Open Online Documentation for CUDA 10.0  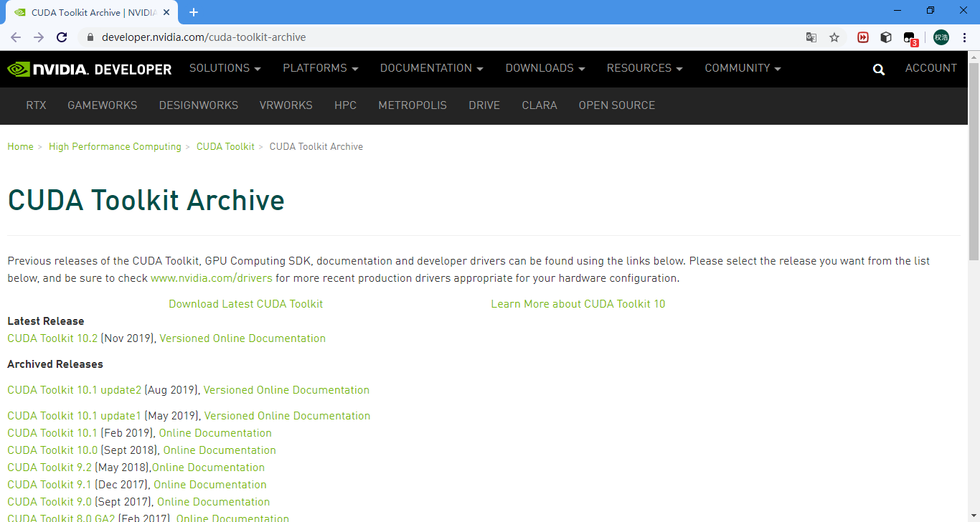220,450
